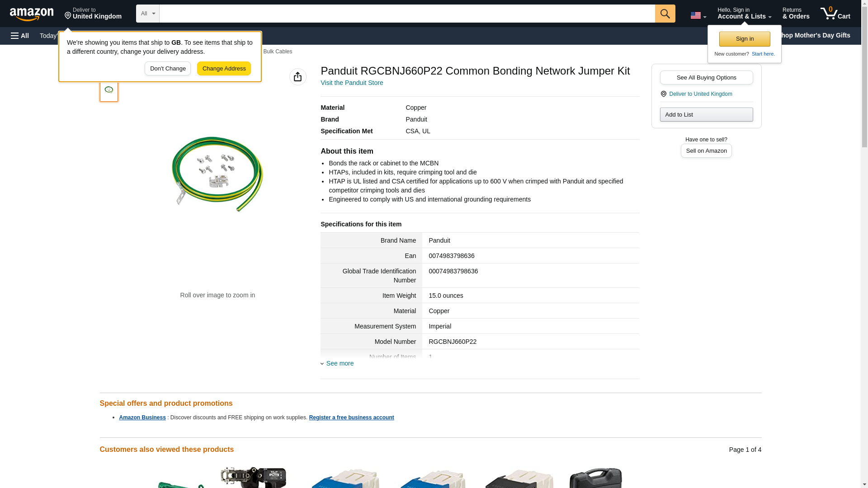Open Returns & Orders
This screenshot has width=868, height=488.
tap(796, 14)
